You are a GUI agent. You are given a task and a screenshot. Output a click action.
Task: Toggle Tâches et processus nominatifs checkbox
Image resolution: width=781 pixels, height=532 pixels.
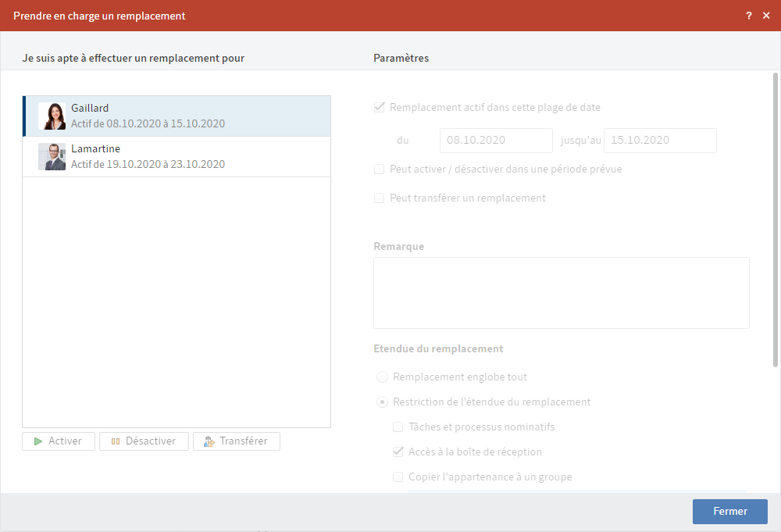coord(398,427)
